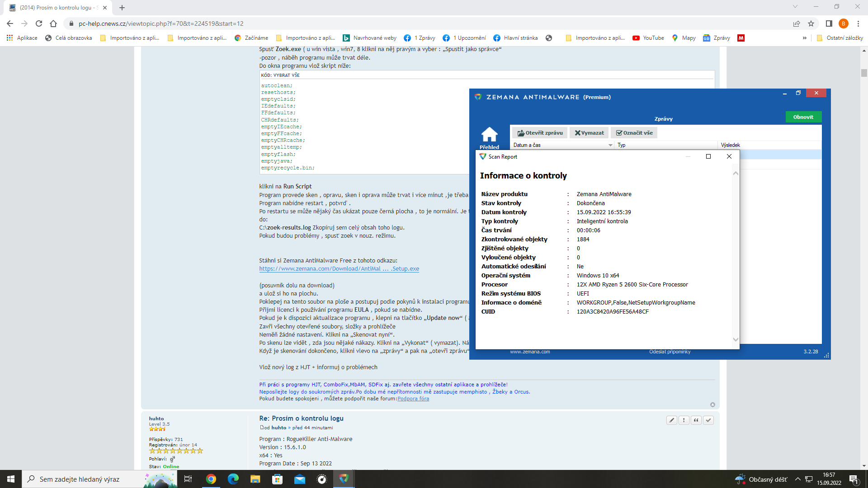This screenshot has width=868, height=488.
Task: Click the Vymazat delete report button
Action: (589, 133)
